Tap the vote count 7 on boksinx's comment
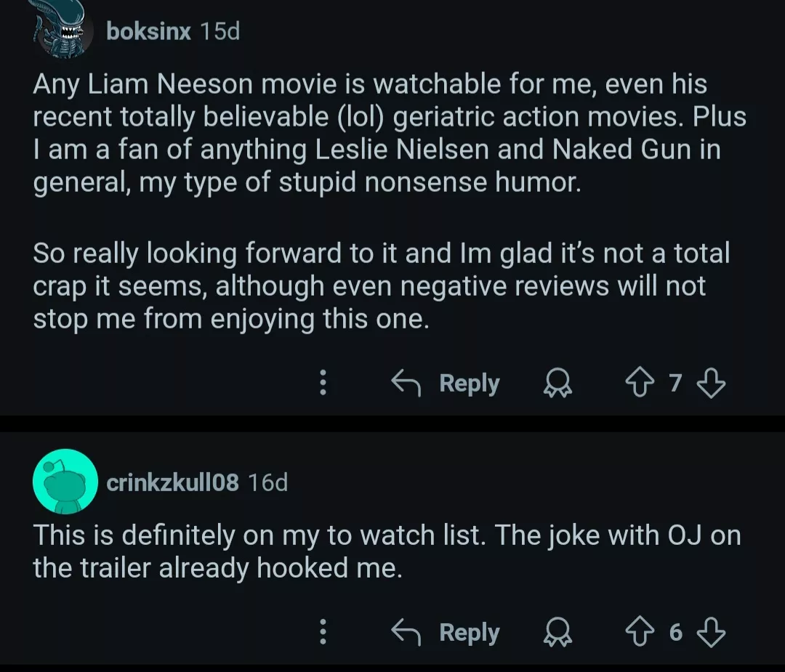Screen dimensions: 785x672 676,383
